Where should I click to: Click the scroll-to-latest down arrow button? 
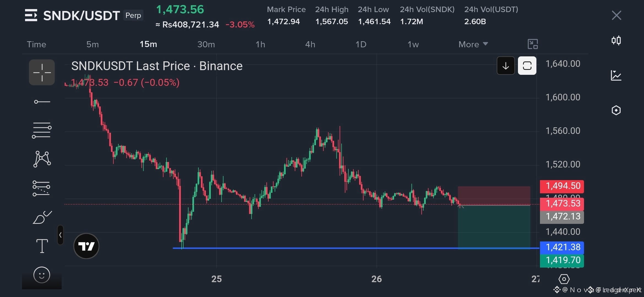tap(506, 66)
